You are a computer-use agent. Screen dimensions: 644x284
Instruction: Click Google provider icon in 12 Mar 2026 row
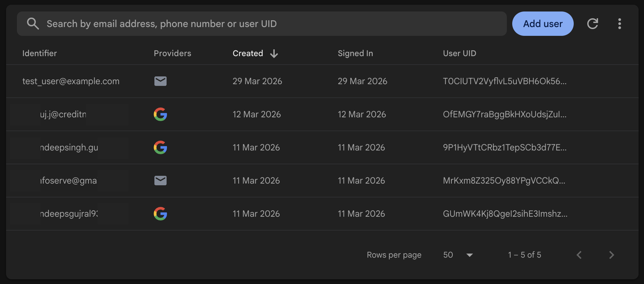[x=160, y=114]
